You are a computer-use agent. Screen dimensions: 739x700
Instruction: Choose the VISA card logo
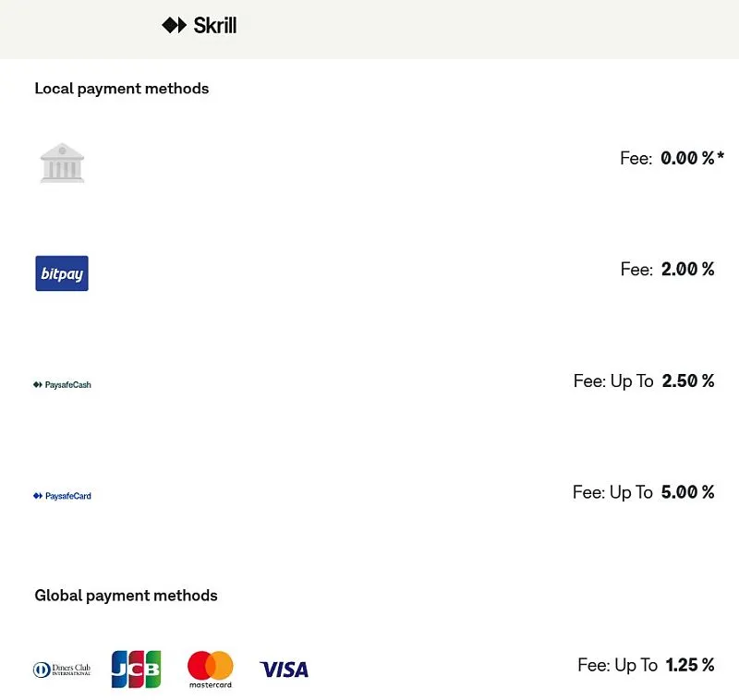click(x=285, y=670)
